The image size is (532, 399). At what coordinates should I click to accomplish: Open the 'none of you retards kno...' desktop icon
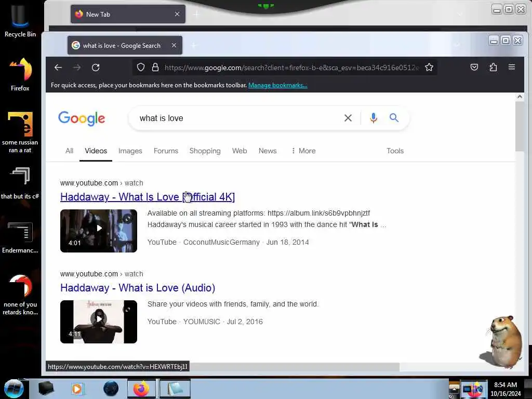pyautogui.click(x=20, y=295)
